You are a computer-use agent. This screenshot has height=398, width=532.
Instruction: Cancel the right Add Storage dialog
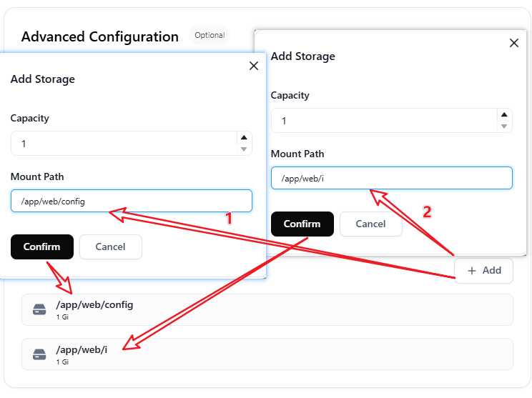(371, 224)
